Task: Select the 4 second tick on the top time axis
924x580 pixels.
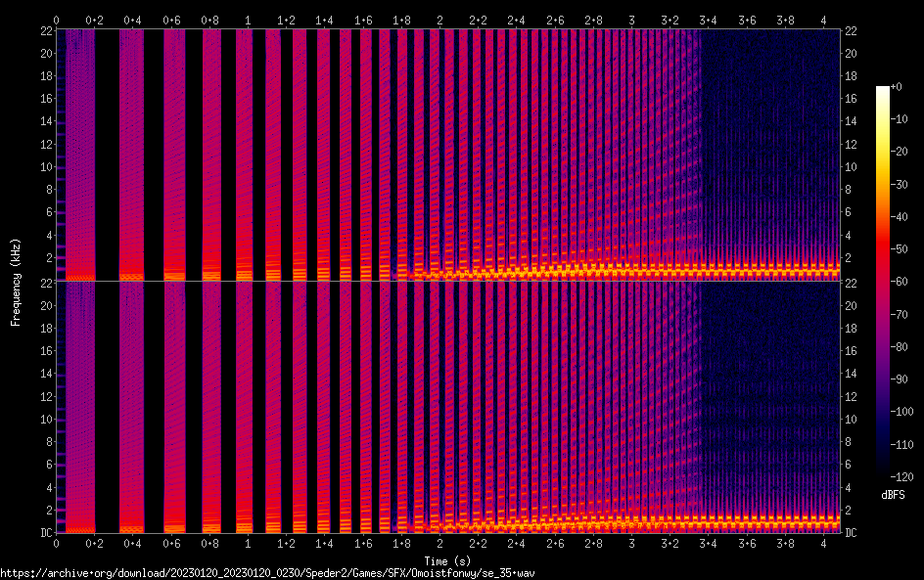Action: pyautogui.click(x=823, y=20)
